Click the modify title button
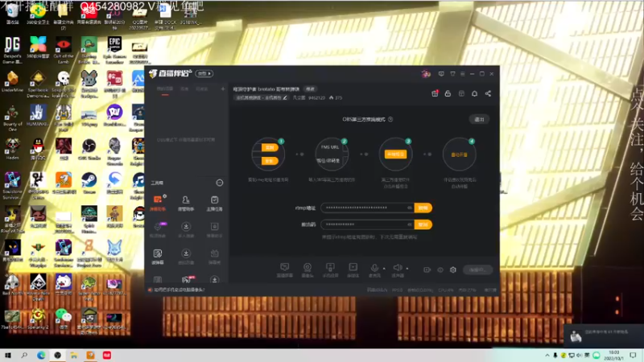 [310, 89]
